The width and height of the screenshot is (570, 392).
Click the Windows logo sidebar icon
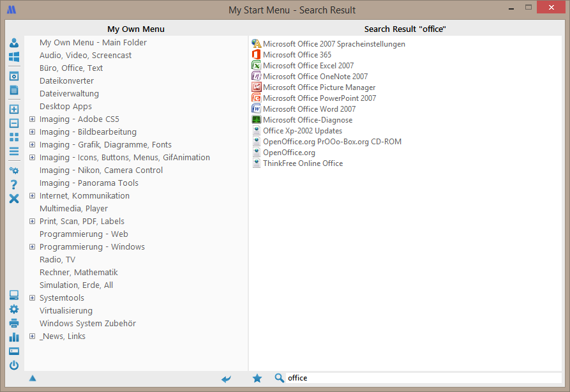(x=14, y=57)
